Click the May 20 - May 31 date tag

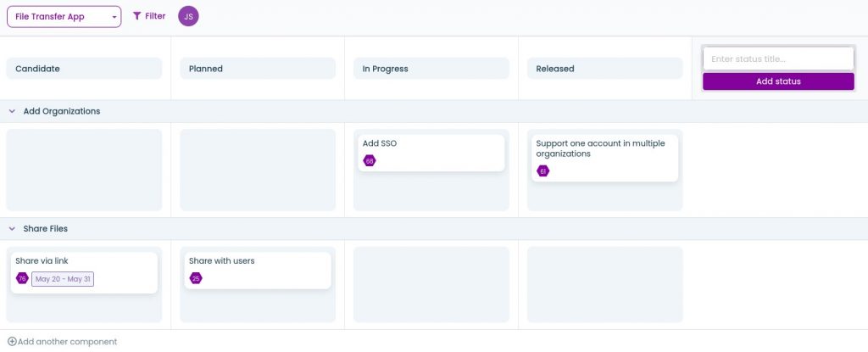(x=63, y=279)
